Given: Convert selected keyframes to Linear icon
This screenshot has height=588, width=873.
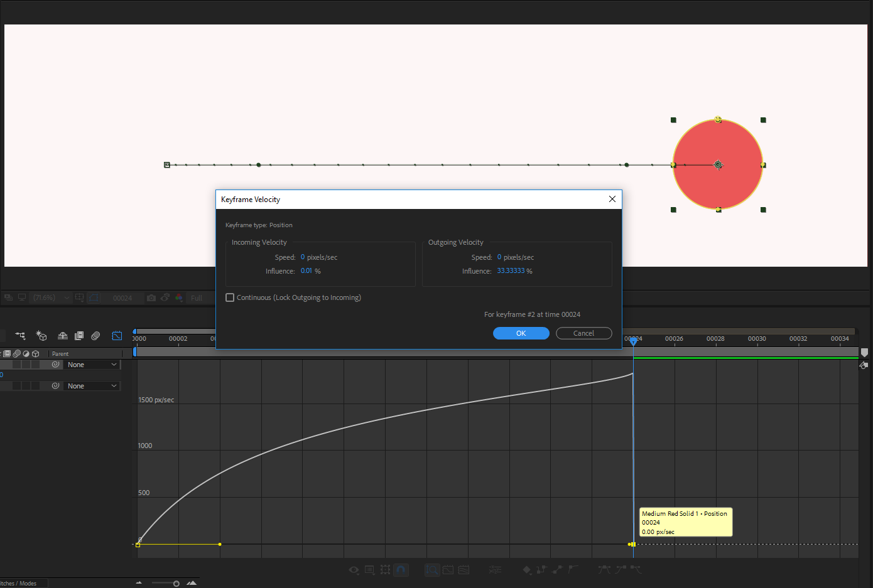Looking at the screenshot, I should point(557,570).
